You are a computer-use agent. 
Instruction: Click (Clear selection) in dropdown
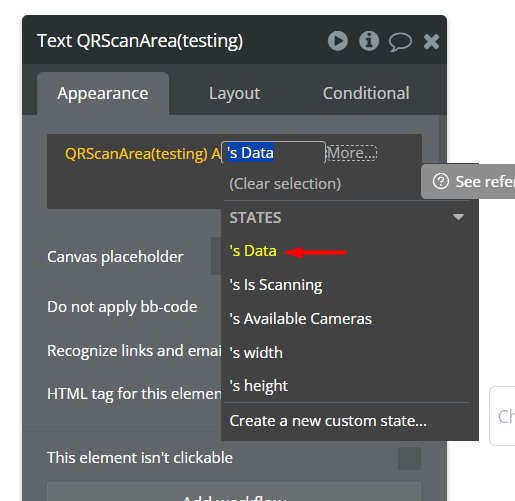point(285,184)
